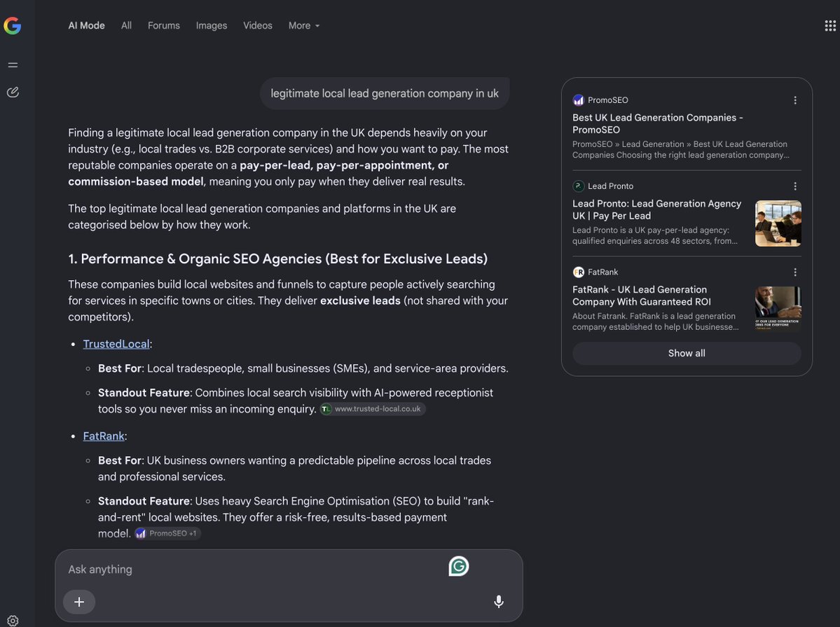Open the www.trusted-local.co.uk citation chip

pos(373,409)
